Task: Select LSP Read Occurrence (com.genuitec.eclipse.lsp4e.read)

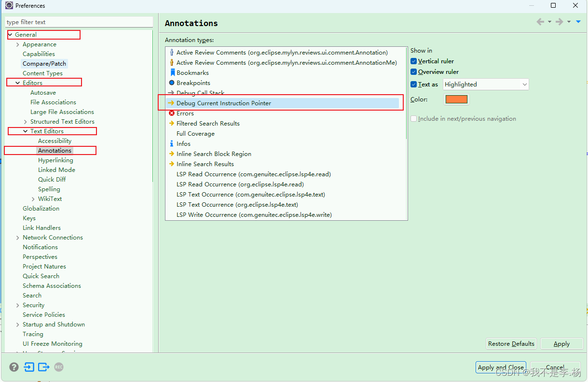Action: (254, 174)
